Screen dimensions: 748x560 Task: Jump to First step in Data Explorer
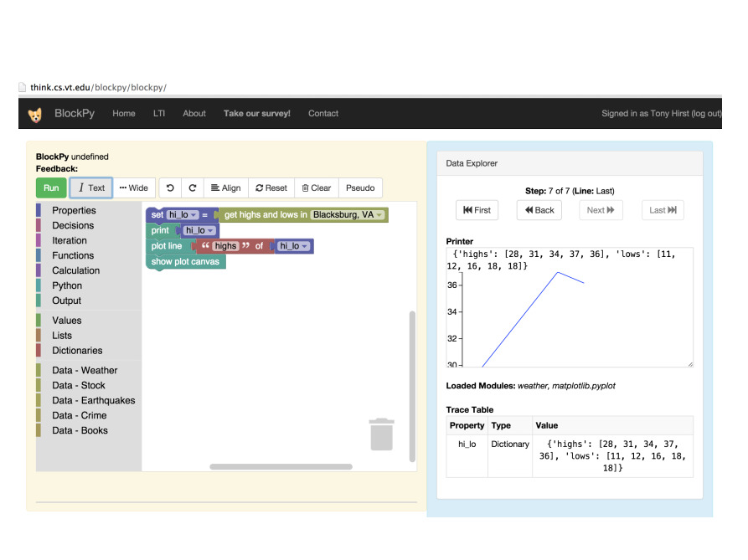(477, 210)
